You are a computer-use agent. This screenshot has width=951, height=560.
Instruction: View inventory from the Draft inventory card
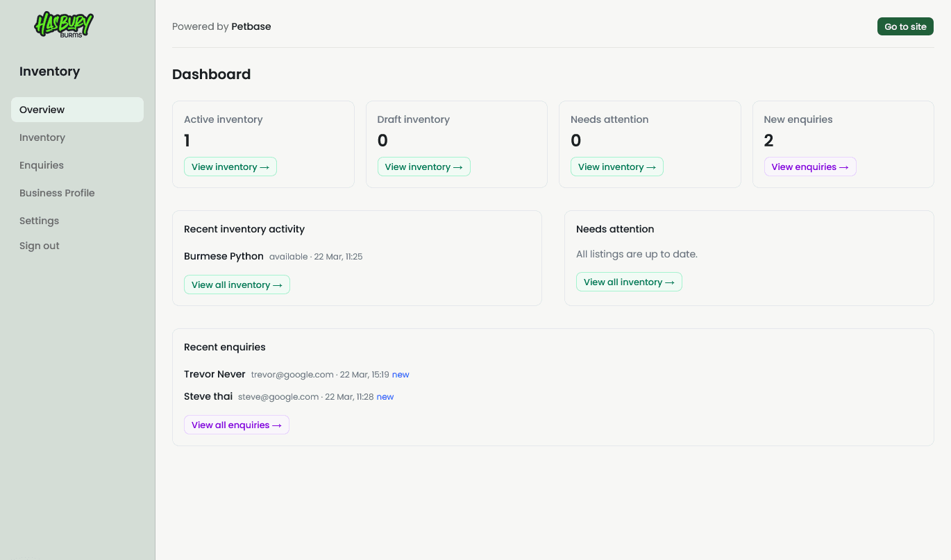pos(423,167)
